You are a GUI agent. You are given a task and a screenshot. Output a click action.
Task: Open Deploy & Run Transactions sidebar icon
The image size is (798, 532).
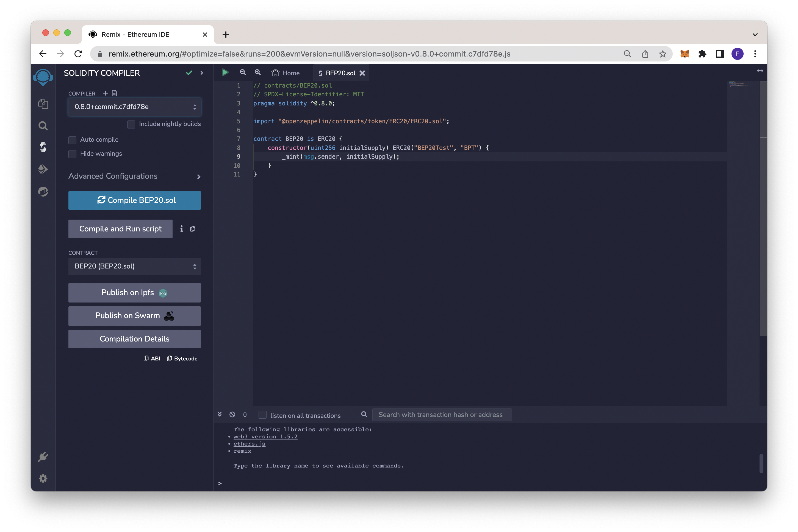43,169
